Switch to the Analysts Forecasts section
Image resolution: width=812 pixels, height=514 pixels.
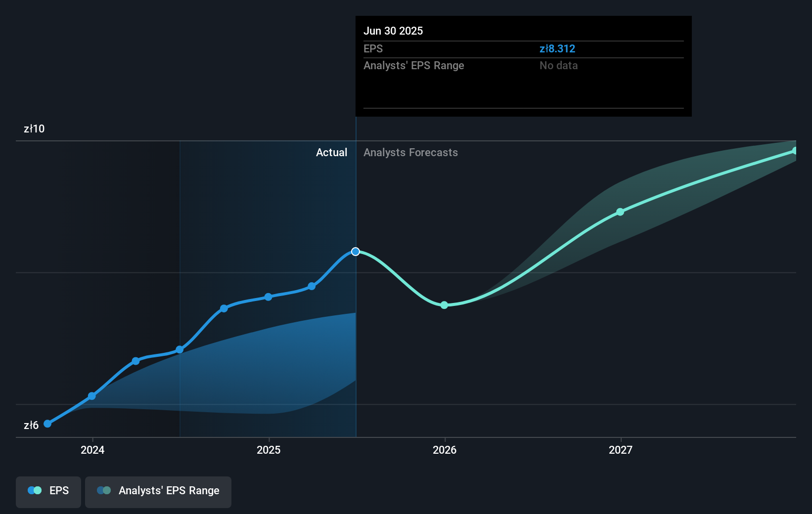click(410, 153)
